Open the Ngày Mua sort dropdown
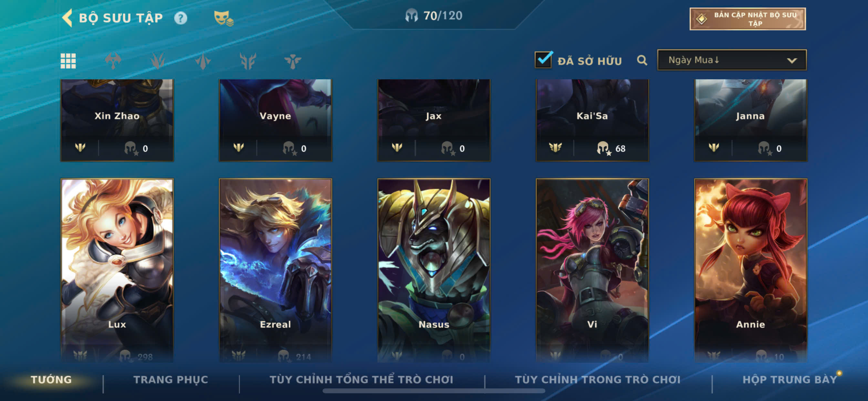The height and width of the screenshot is (401, 868). pyautogui.click(x=731, y=60)
